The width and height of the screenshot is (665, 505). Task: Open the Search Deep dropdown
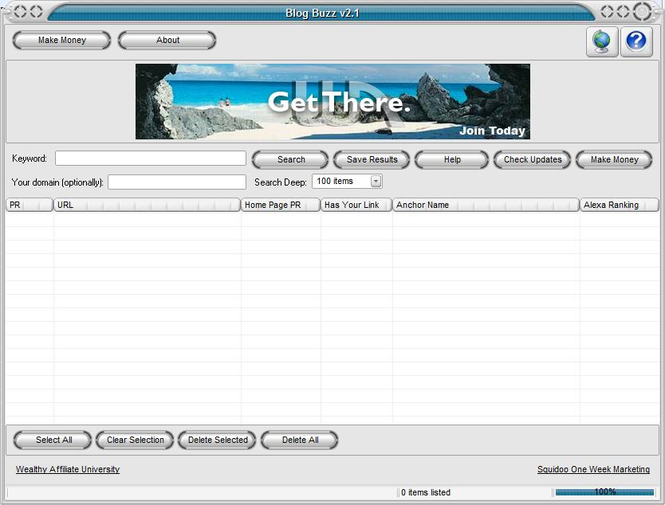click(376, 182)
